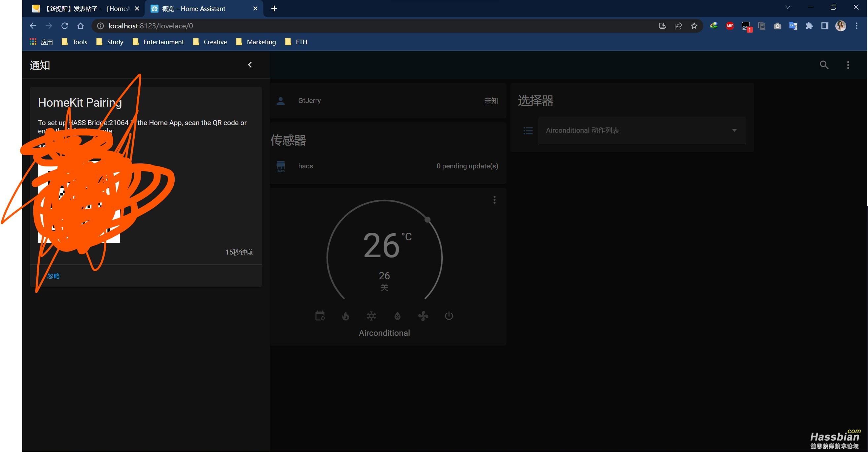Viewport: 868px width, 452px height.
Task: Click the HACS sensor icon
Action: (x=281, y=166)
